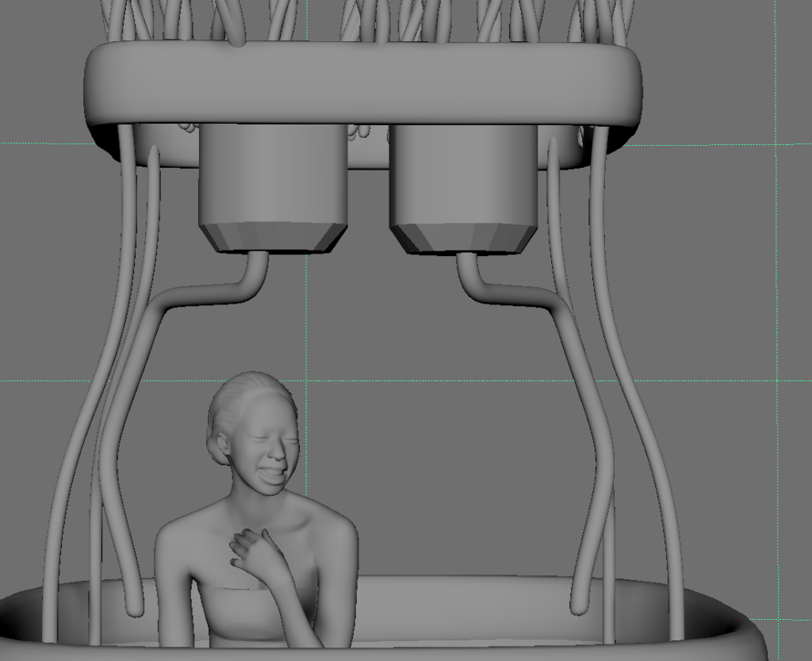
Task: Select the left cylindrical canister mesh
Action: click(273, 174)
